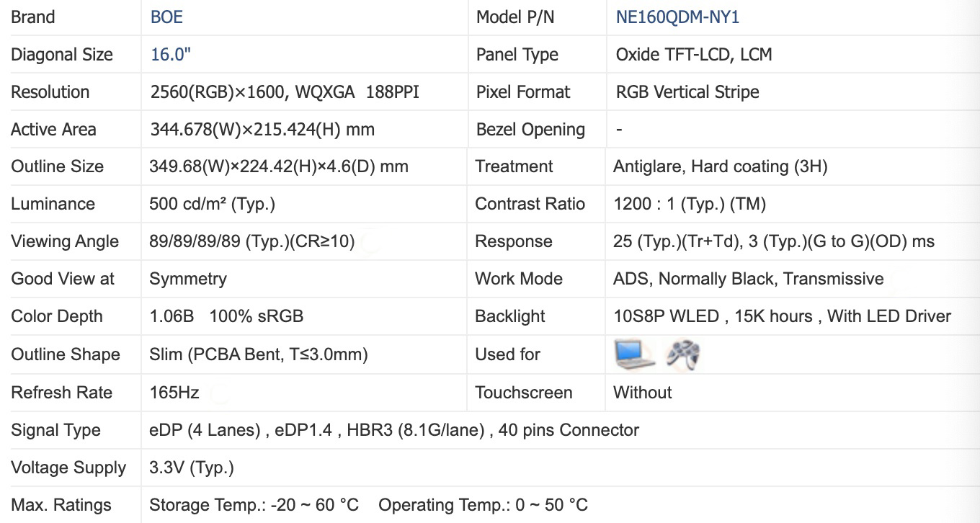This screenshot has height=523, width=980.
Task: Click the 'Backlight' label
Action: (510, 316)
